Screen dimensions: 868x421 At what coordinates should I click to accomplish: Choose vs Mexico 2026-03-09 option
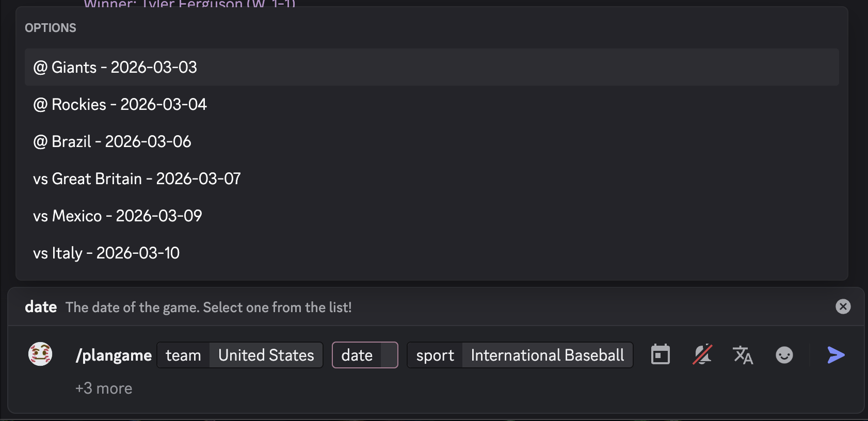118,216
